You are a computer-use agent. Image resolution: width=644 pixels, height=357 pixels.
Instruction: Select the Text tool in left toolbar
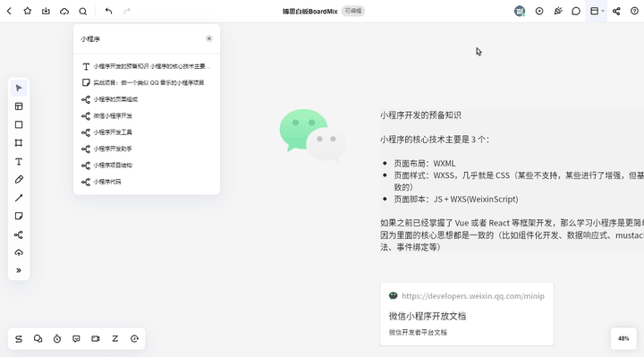click(x=19, y=161)
